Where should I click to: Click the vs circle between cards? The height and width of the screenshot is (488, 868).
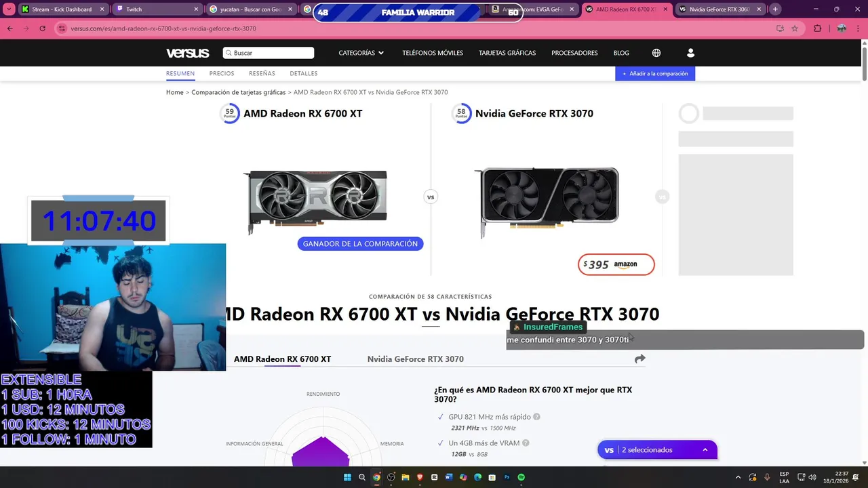(430, 197)
